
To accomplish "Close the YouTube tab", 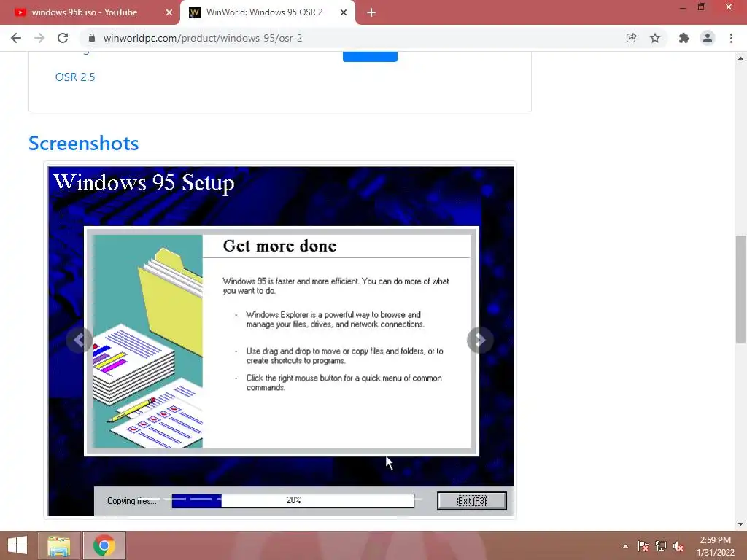I will click(x=169, y=12).
